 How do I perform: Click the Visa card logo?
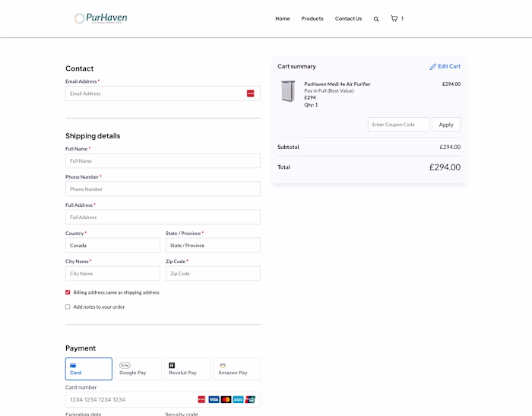tap(214, 400)
